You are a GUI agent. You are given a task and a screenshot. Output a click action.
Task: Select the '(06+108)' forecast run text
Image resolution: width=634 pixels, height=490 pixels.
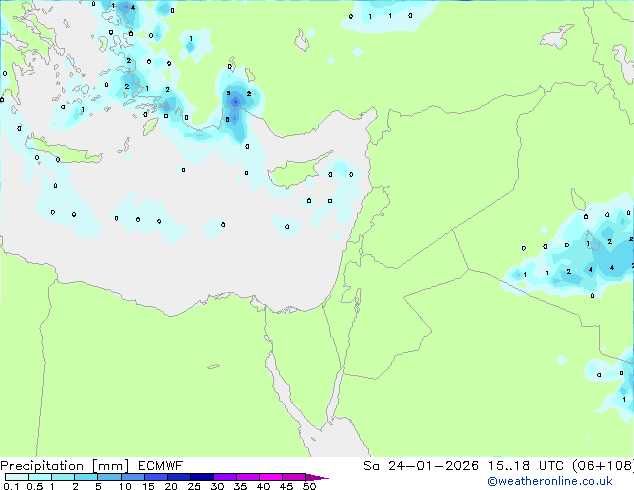click(x=603, y=466)
